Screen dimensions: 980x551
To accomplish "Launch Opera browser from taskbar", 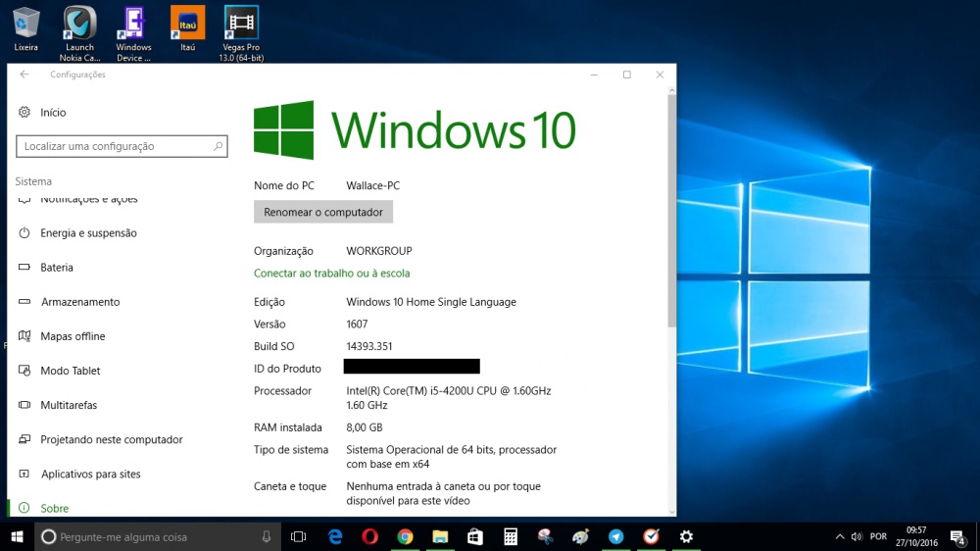I will coord(370,536).
